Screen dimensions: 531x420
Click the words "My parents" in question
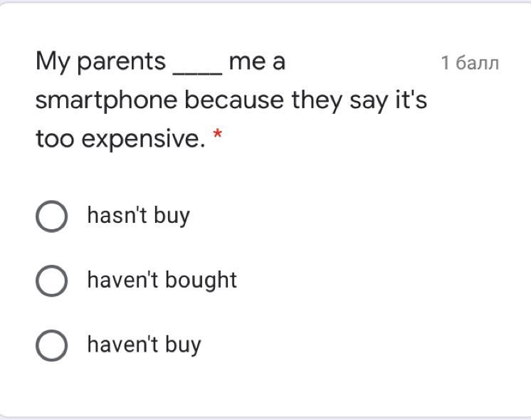(100, 62)
